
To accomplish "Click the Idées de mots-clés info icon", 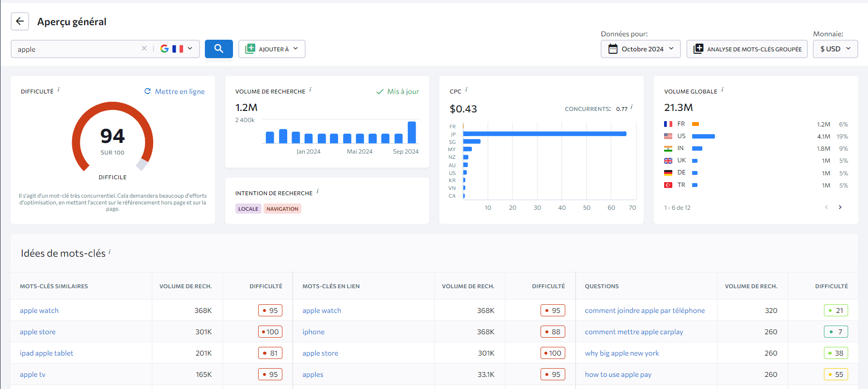I will pos(109,251).
